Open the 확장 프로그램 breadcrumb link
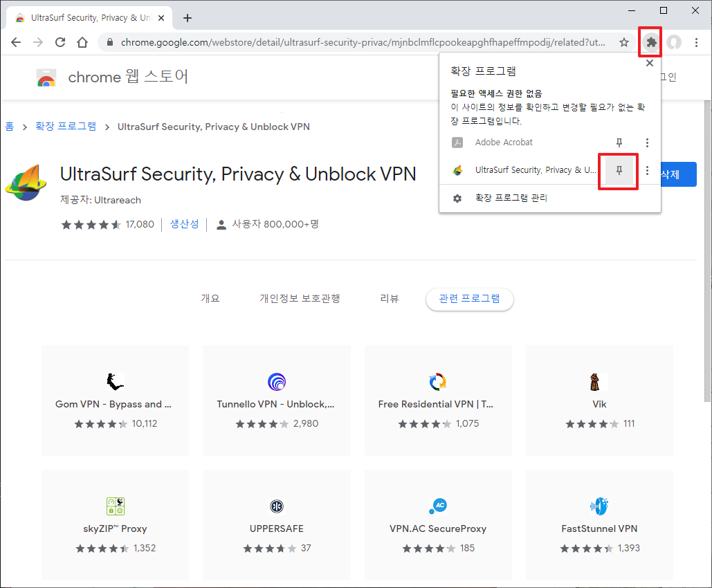712x588 pixels. tap(66, 126)
